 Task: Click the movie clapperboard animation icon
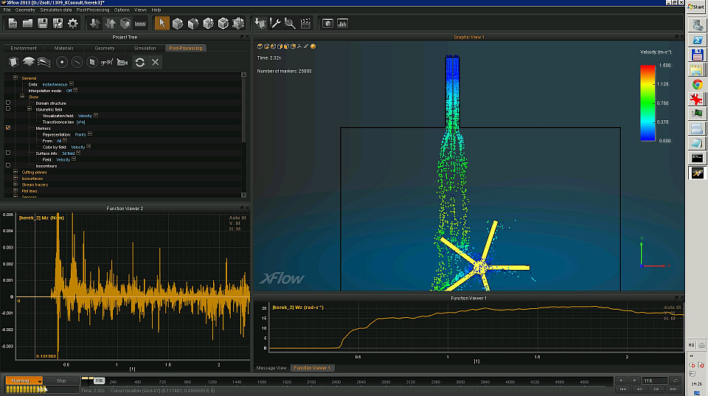306,23
